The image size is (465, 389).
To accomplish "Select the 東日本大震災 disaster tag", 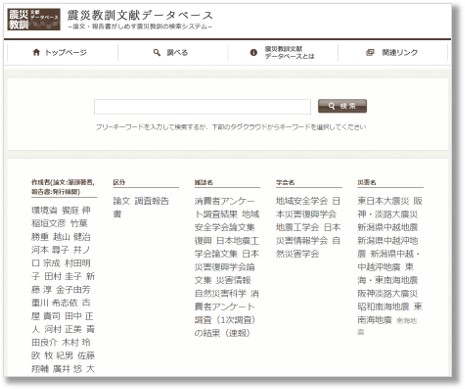I will (x=383, y=201).
